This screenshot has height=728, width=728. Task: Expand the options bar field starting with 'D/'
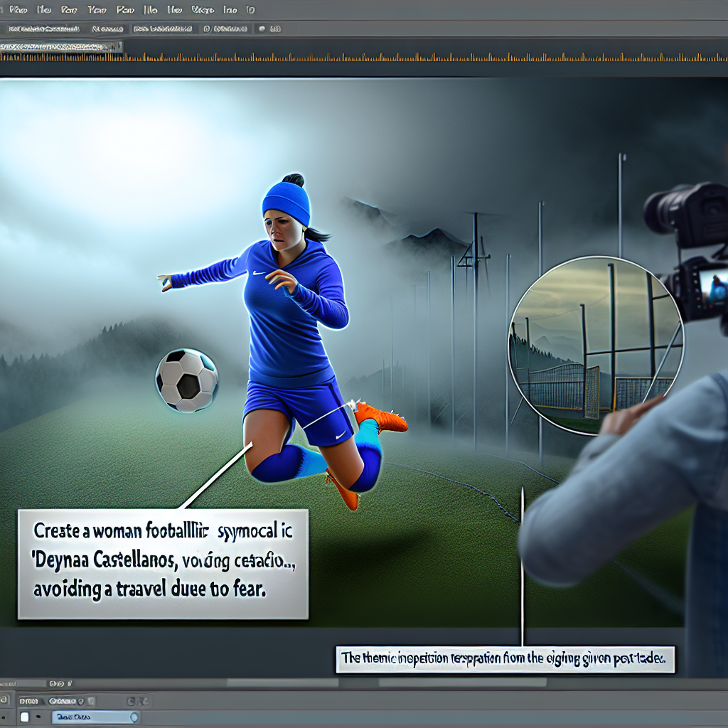(x=224, y=29)
